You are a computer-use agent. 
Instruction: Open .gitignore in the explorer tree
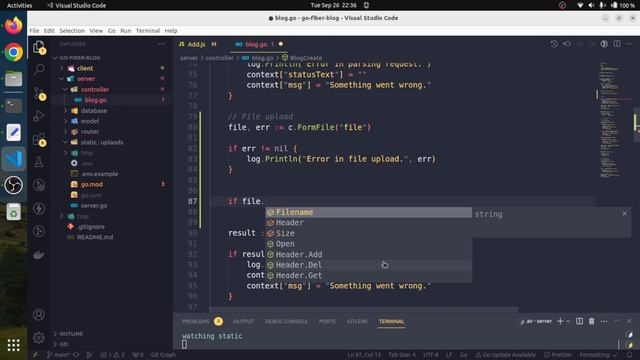91,227
